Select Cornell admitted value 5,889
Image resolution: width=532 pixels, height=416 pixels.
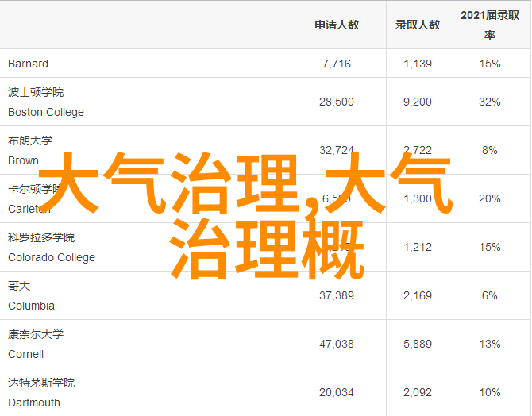click(x=418, y=345)
